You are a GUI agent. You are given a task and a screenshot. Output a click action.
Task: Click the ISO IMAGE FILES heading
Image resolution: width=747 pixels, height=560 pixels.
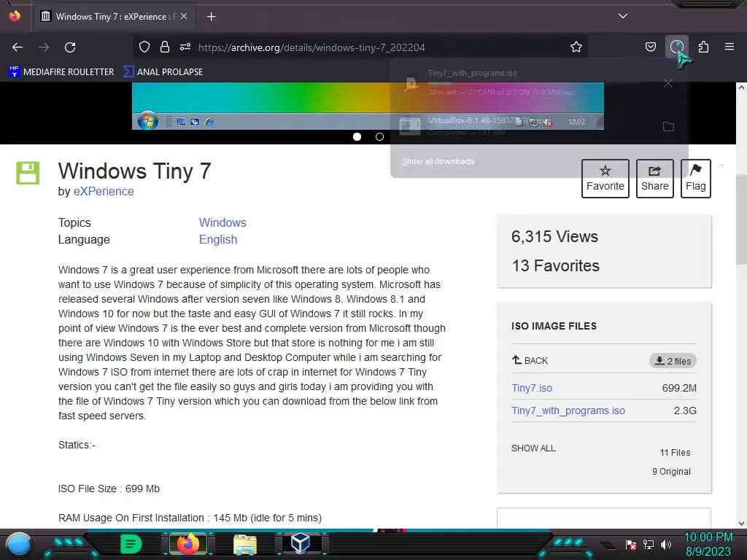(x=554, y=326)
